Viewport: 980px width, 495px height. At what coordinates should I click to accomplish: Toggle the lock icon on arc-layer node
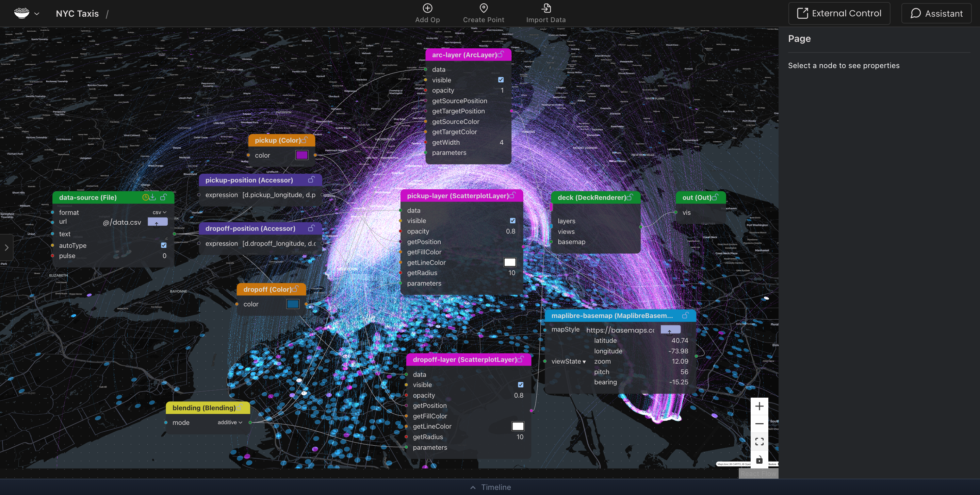[x=501, y=54]
